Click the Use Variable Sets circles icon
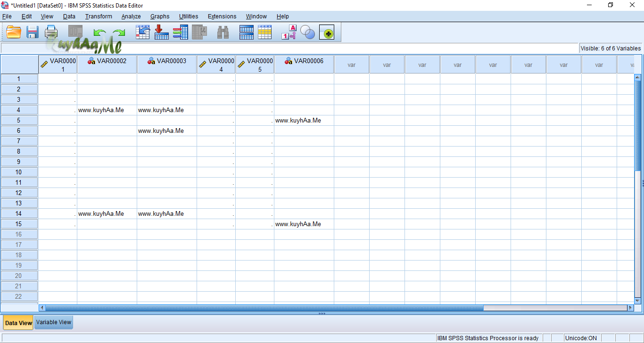This screenshot has height=343, width=644. coord(307,32)
